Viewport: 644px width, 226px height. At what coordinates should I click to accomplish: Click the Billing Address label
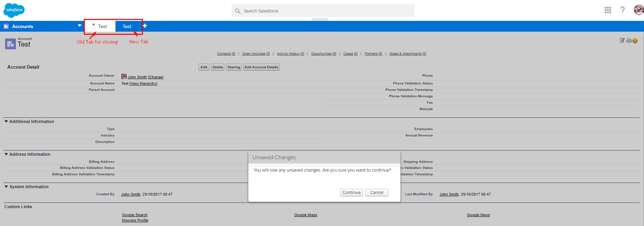(x=102, y=162)
